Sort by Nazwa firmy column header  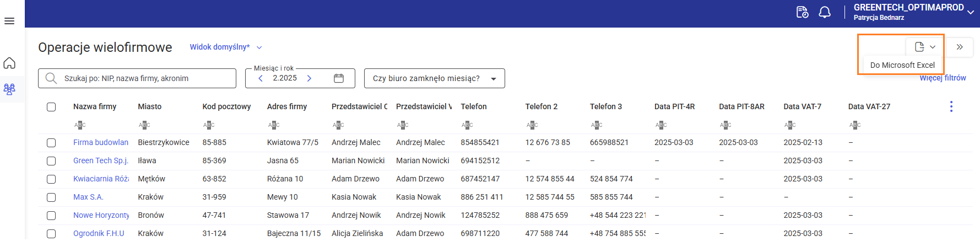(x=95, y=106)
